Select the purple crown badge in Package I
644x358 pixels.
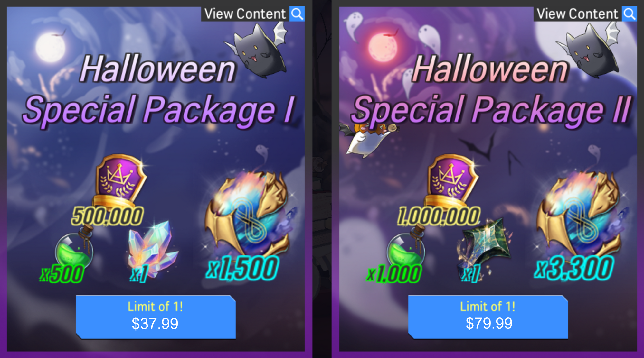[x=120, y=181]
